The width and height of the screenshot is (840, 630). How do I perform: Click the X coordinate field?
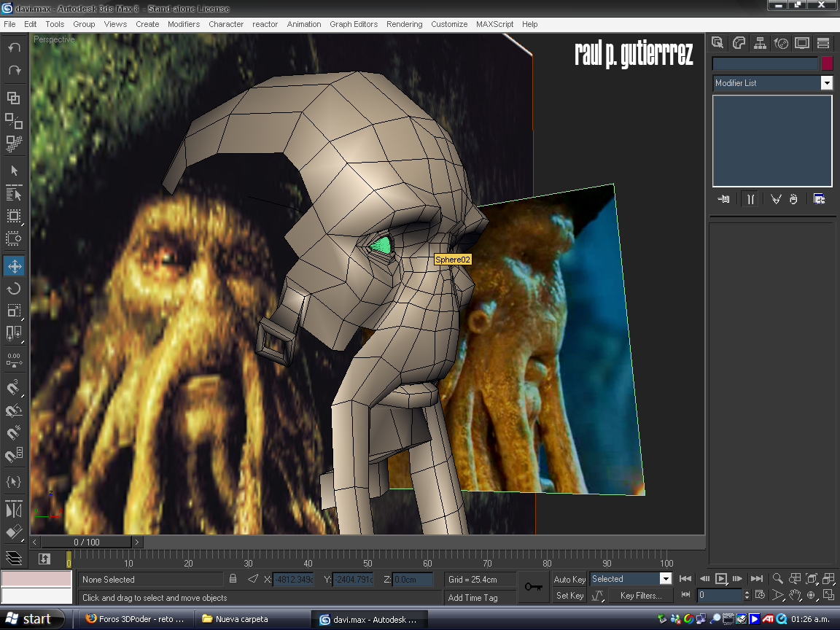pyautogui.click(x=293, y=580)
